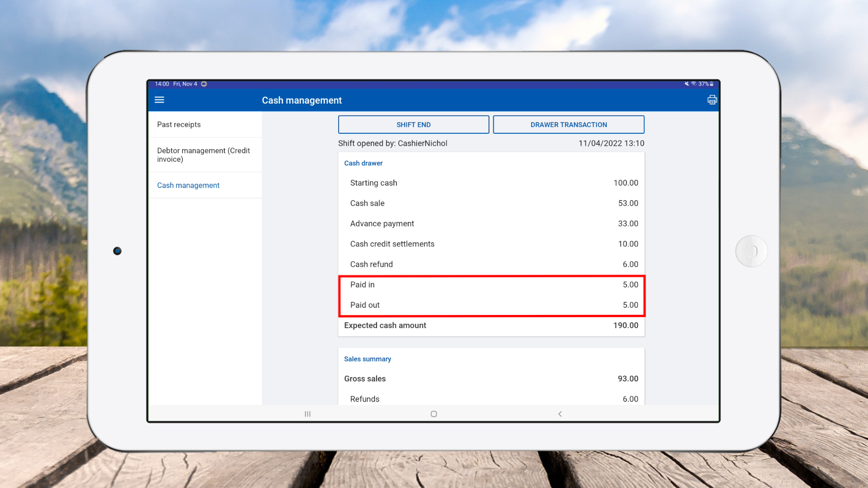The width and height of the screenshot is (868, 488).
Task: Tap the battery status icon
Action: [x=711, y=84]
